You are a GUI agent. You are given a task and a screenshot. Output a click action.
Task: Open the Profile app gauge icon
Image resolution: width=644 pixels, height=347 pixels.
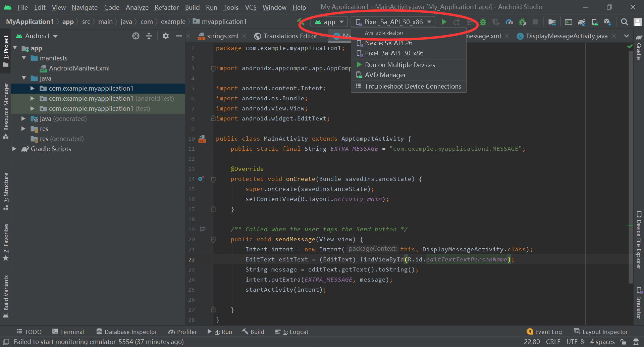coord(509,22)
